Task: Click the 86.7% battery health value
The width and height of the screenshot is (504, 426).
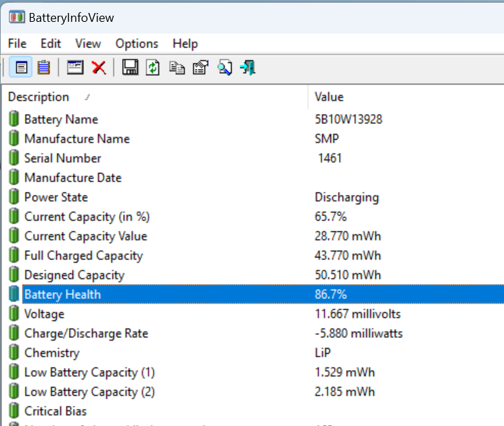Action: [x=330, y=294]
